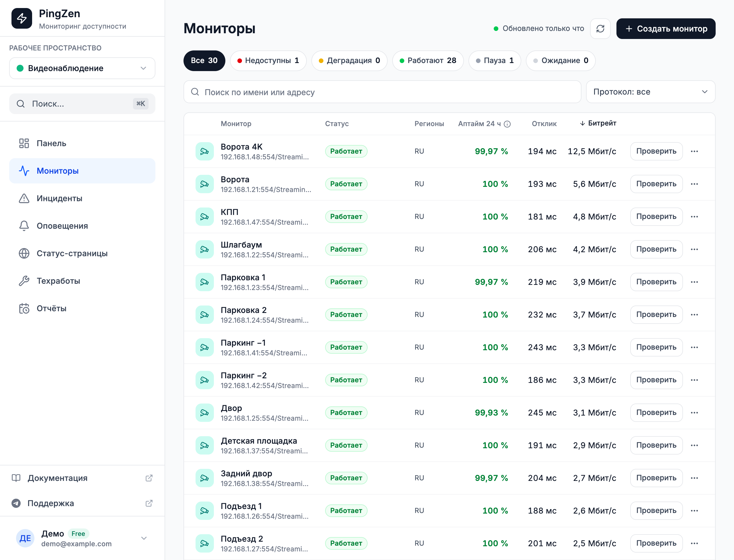Open Оповещения bell icon
Screen dimensions: 734x560
[x=24, y=226]
